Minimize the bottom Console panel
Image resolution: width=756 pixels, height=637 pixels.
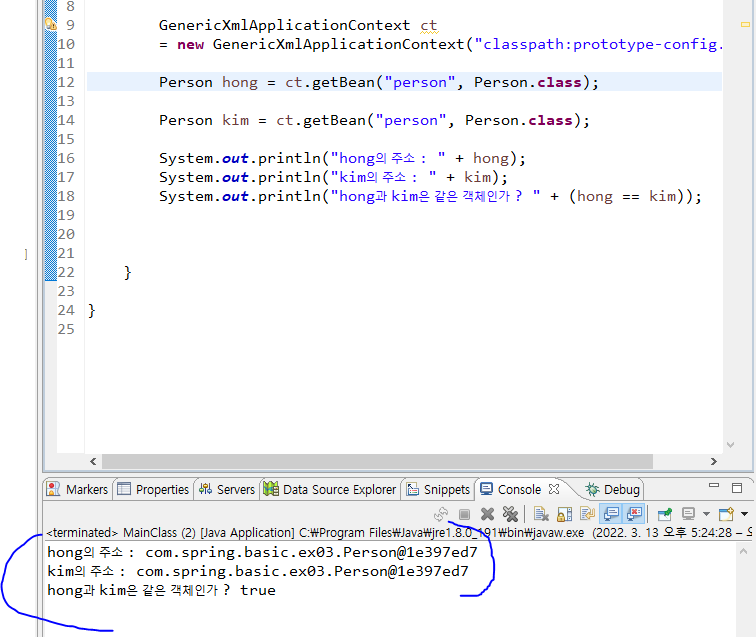click(x=714, y=486)
